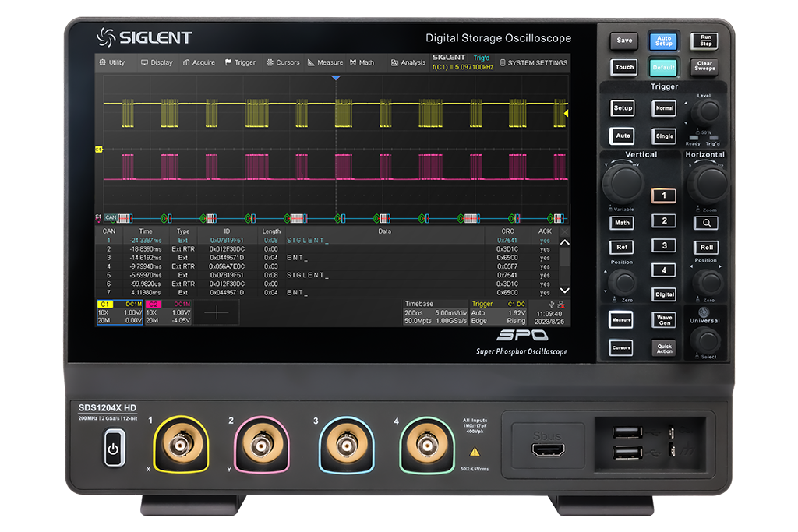Open Utility settings via the gear icon

102,63
